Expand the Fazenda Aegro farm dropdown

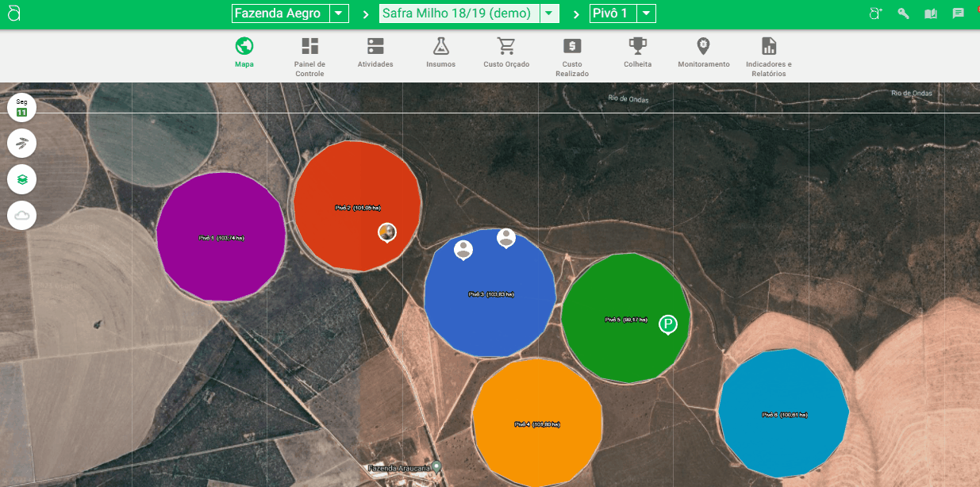click(x=339, y=13)
